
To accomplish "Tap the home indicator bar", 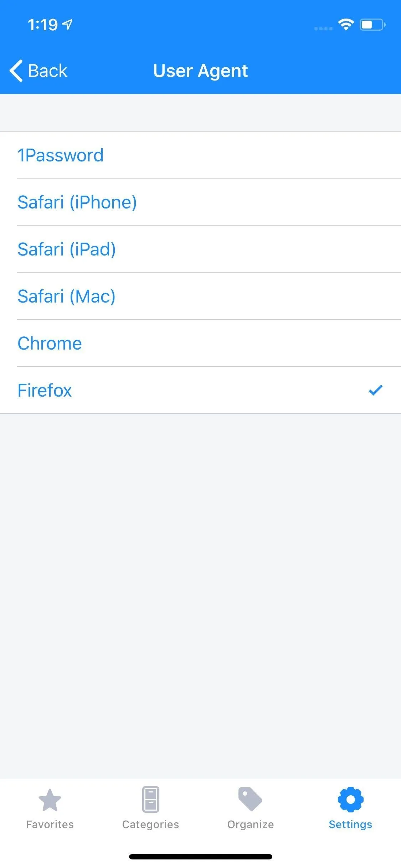I will click(201, 857).
